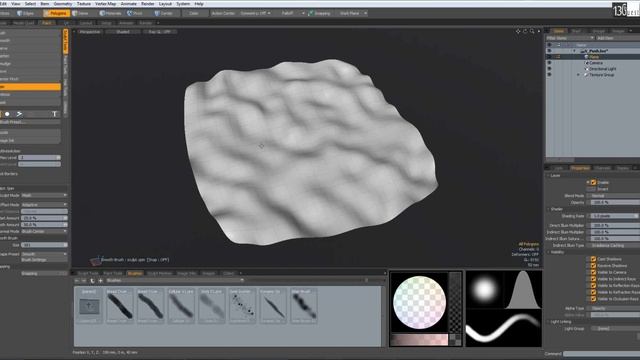640x360 pixels.
Task: Activate the Polygons selection mode
Action: tap(56, 13)
